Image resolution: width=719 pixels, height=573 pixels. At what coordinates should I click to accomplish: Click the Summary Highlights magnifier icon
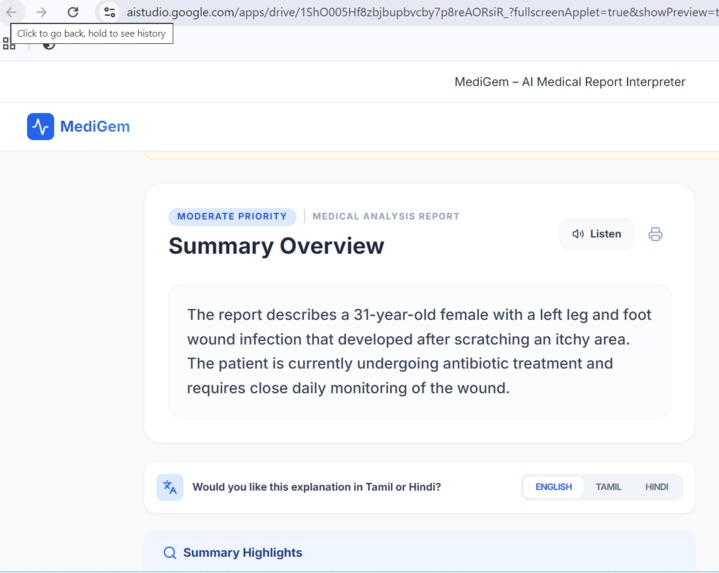coord(170,553)
